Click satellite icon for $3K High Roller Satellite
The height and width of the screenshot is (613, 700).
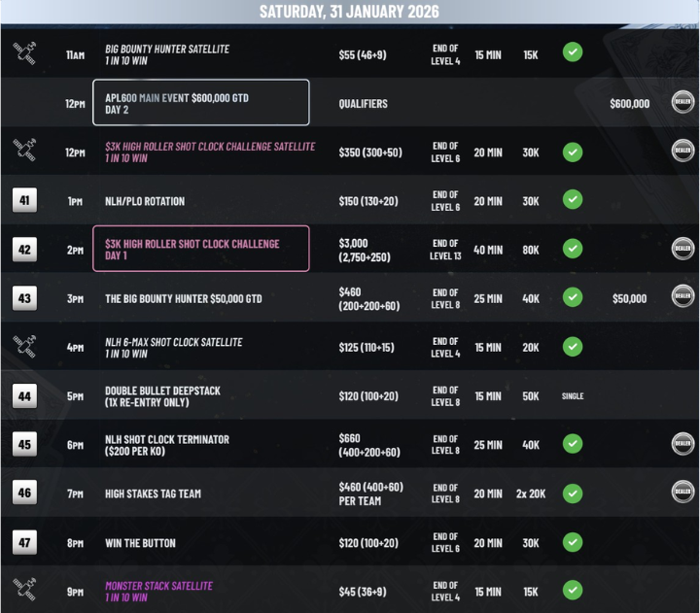(x=25, y=152)
